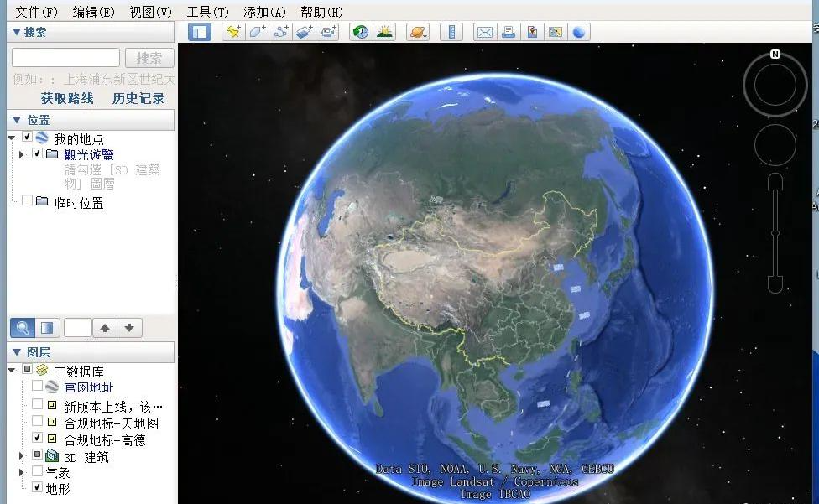819x504 pixels.
Task: Toggle the 3D 建筑 checkbox
Action: (x=37, y=455)
